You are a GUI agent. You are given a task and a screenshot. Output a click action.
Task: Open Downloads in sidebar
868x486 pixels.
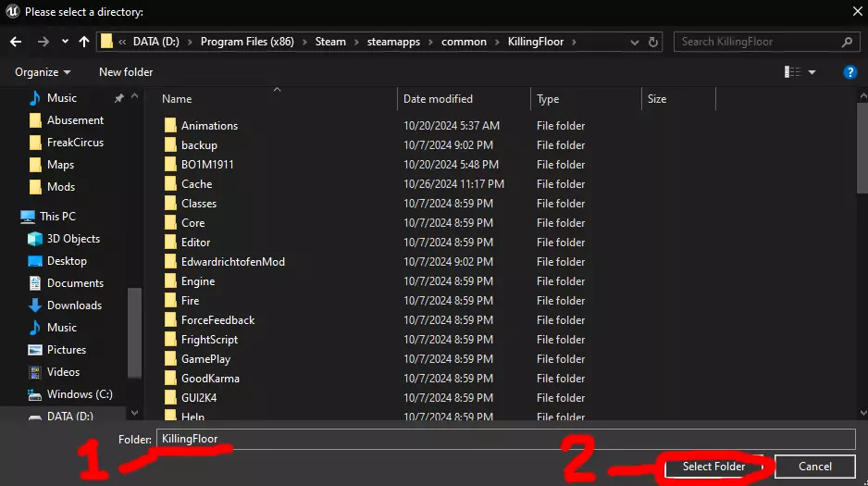tap(74, 305)
